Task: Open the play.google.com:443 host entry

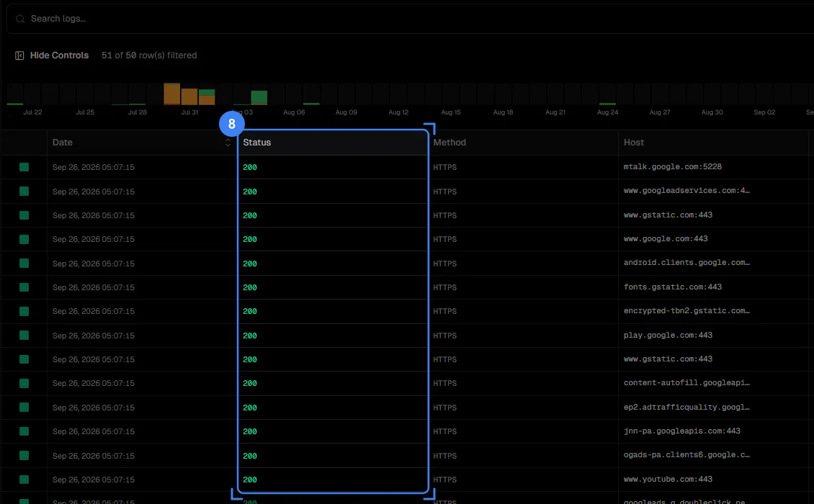Action: click(x=668, y=335)
